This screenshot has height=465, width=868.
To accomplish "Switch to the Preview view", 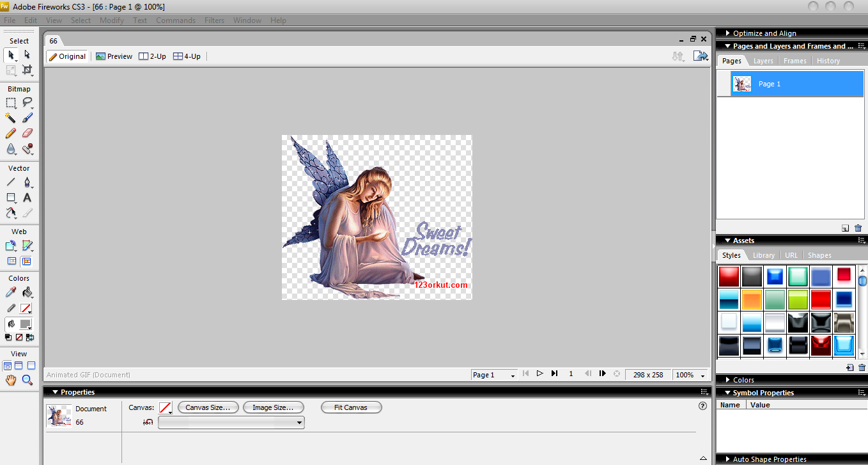I will pyautogui.click(x=114, y=56).
